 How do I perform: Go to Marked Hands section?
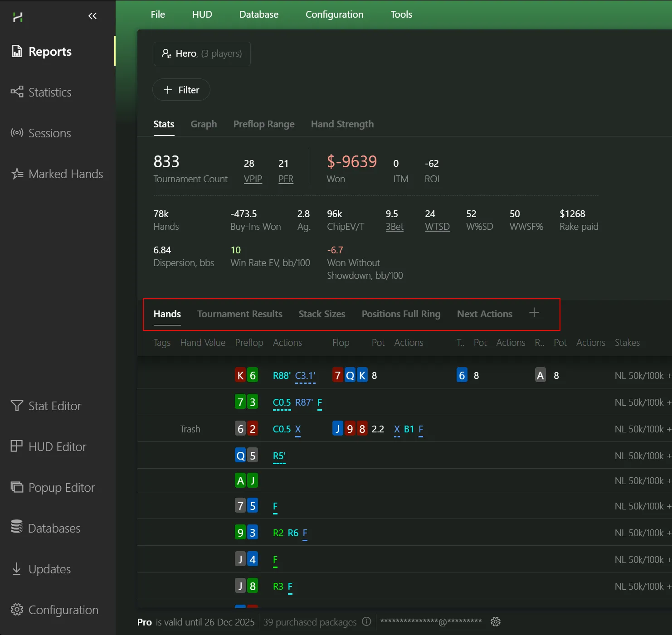pyautogui.click(x=65, y=174)
